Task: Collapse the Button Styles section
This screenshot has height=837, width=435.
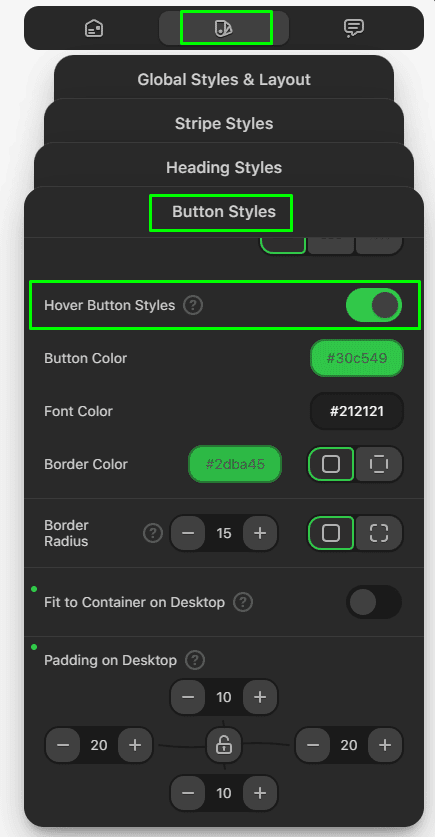Action: point(224,212)
